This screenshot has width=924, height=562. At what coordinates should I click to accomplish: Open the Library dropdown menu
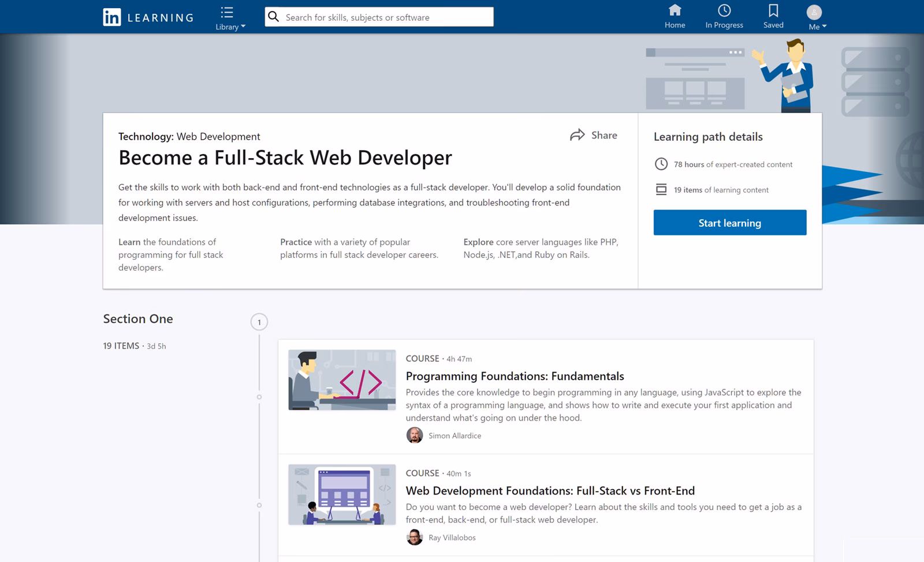(x=230, y=18)
